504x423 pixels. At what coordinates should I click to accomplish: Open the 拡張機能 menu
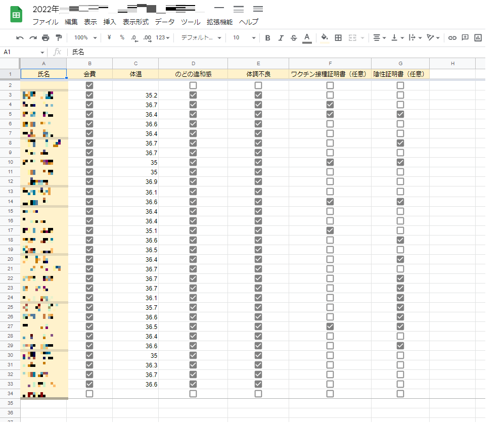click(x=219, y=22)
